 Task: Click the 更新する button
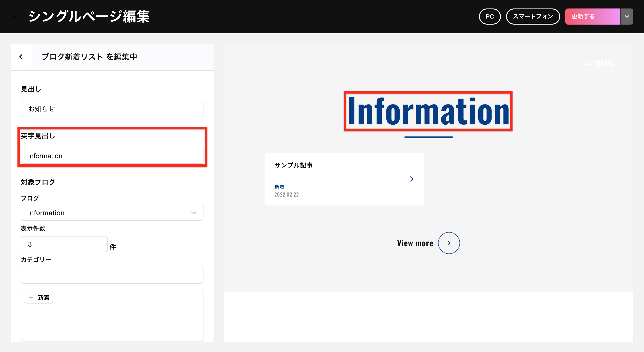tap(593, 17)
